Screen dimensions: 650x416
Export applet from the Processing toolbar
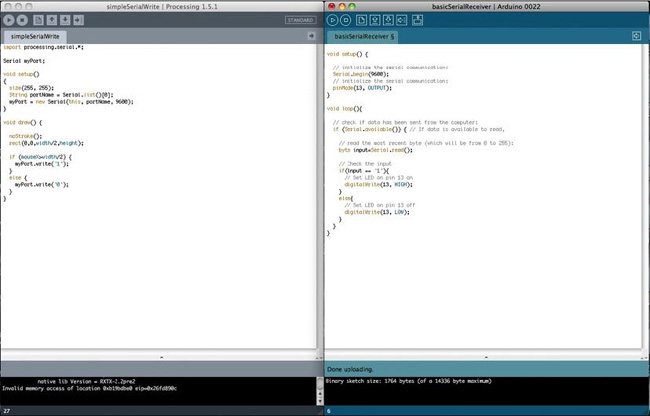click(79, 20)
